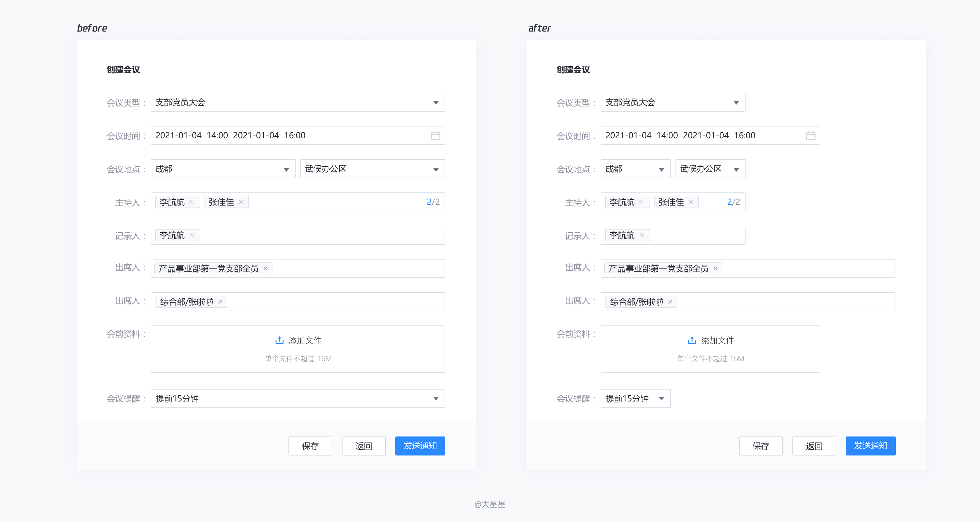Click 返回 button in the before panel
The height and width of the screenshot is (522, 980).
pyautogui.click(x=363, y=446)
